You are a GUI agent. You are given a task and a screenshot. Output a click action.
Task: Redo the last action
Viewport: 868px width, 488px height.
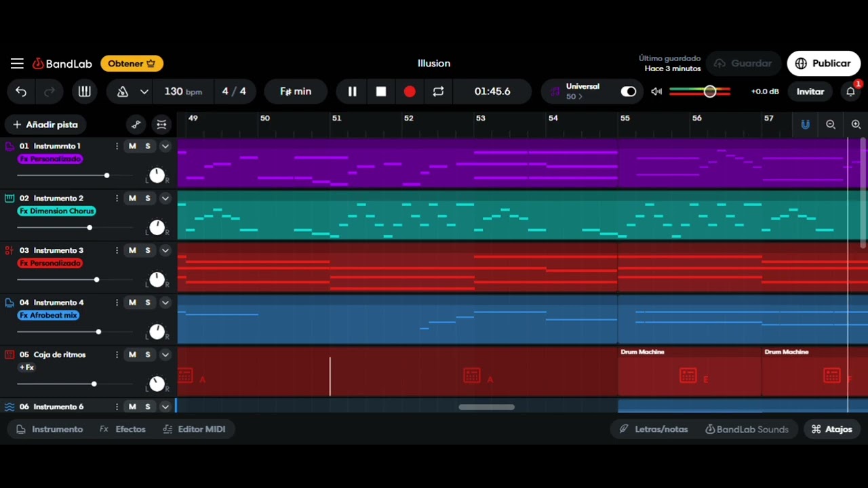[49, 91]
